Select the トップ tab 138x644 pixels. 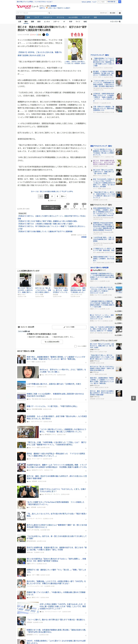[x=20, y=17]
